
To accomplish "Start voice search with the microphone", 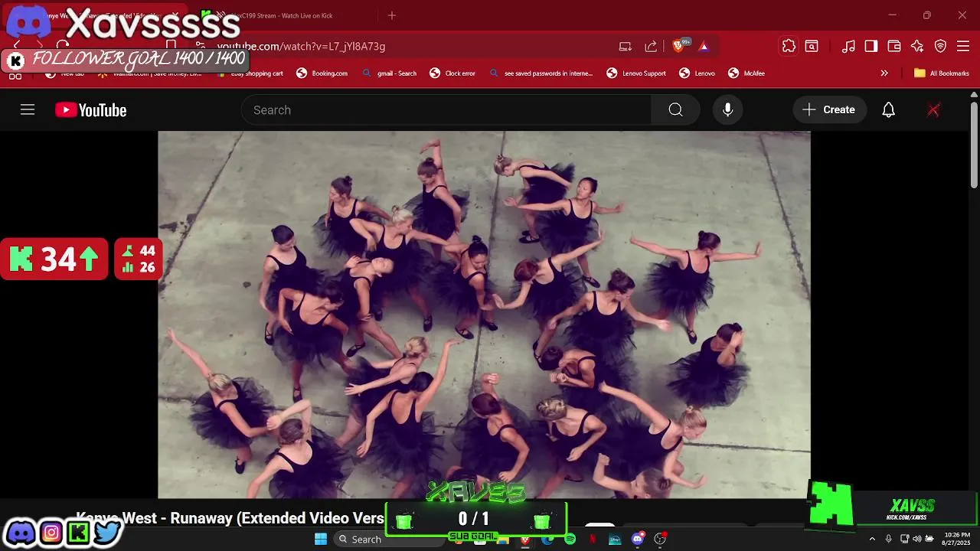I will click(x=727, y=110).
